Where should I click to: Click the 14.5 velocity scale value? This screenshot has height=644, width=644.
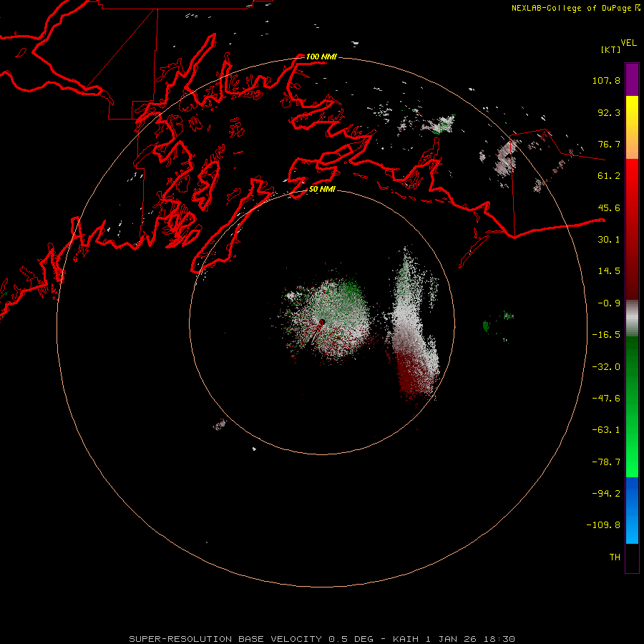click(609, 271)
